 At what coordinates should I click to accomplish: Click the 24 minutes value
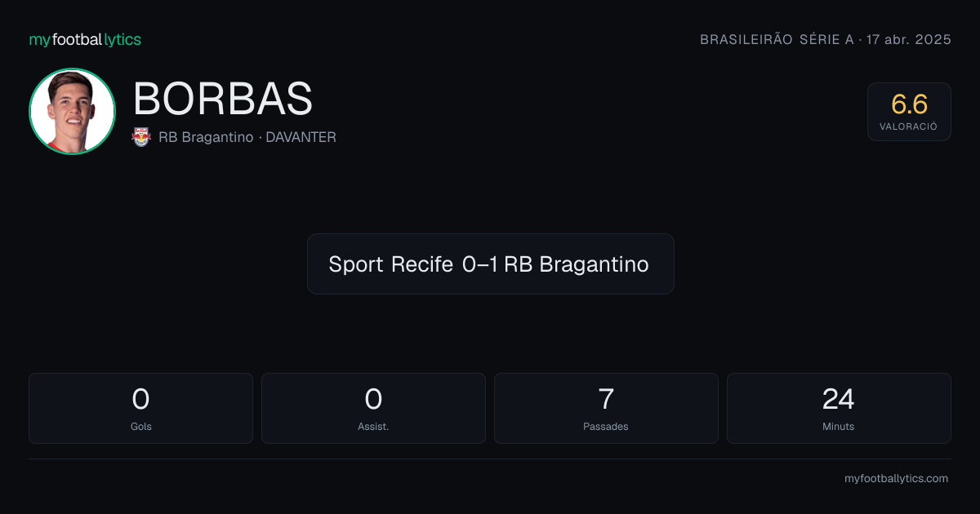click(839, 399)
